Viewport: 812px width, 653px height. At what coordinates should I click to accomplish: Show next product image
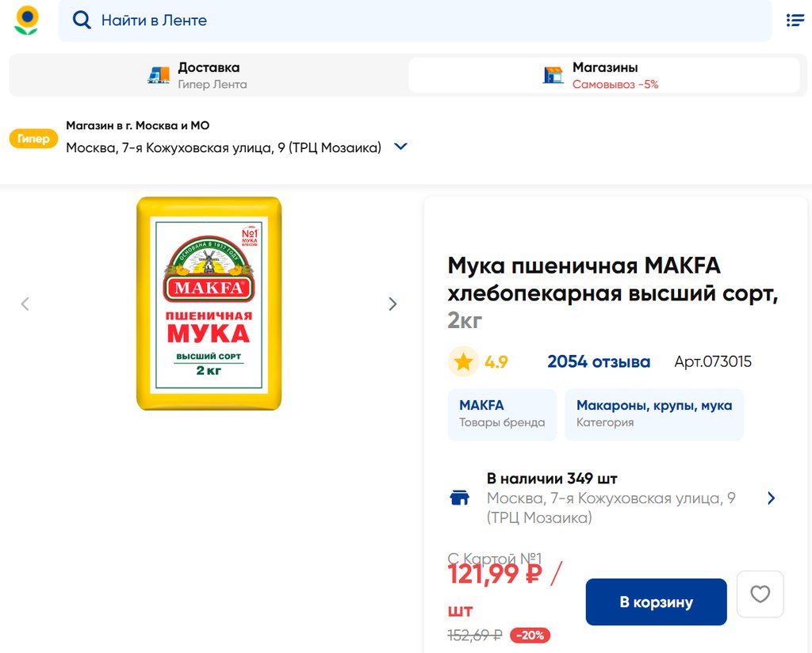(x=393, y=304)
